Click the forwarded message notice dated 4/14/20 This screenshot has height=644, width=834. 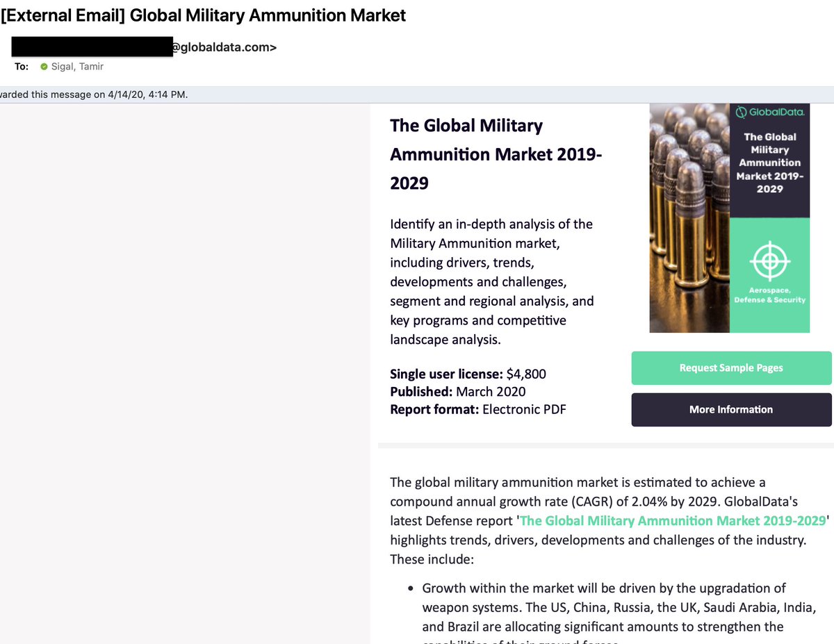[94, 94]
